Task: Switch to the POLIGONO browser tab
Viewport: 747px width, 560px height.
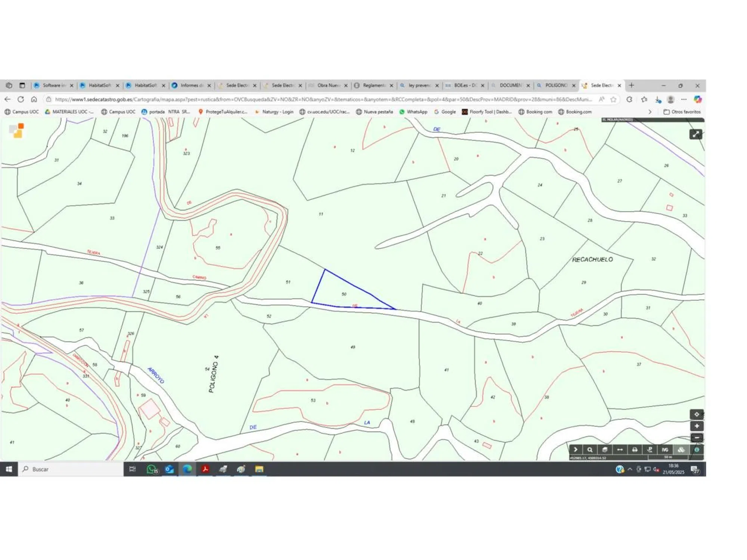Action: pos(556,85)
